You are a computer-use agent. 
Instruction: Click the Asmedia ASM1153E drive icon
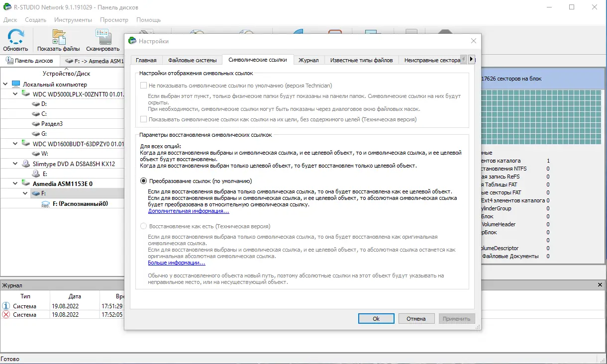[x=25, y=183]
